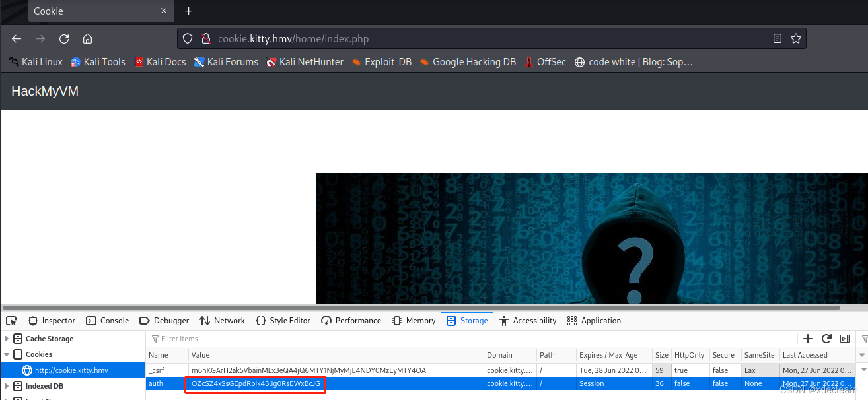Switch to the Application devtools tab
868x400 pixels.
(x=594, y=321)
